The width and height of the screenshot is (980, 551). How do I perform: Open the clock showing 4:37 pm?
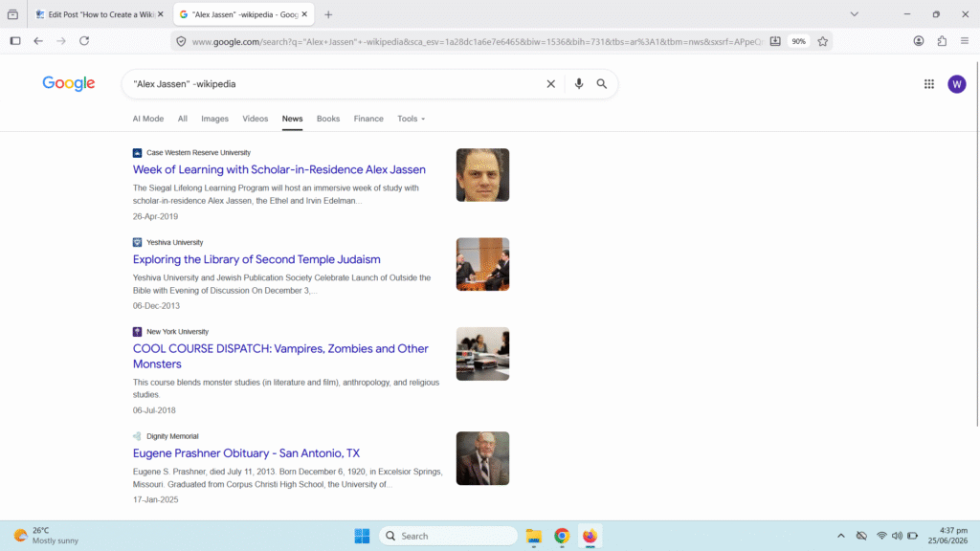(x=947, y=536)
